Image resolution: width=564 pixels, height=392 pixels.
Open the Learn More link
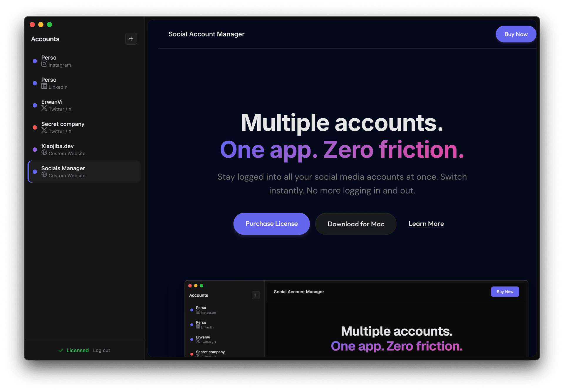click(426, 224)
